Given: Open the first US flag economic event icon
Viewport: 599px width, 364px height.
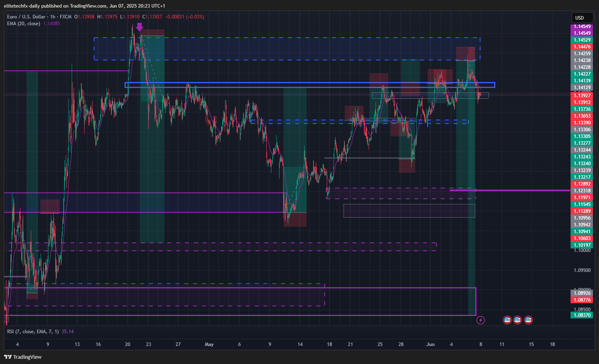Looking at the screenshot, I should pos(507,320).
